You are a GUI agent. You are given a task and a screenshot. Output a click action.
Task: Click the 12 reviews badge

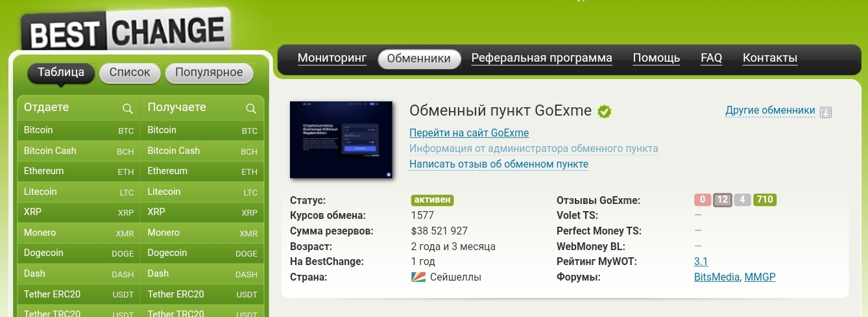(x=723, y=200)
